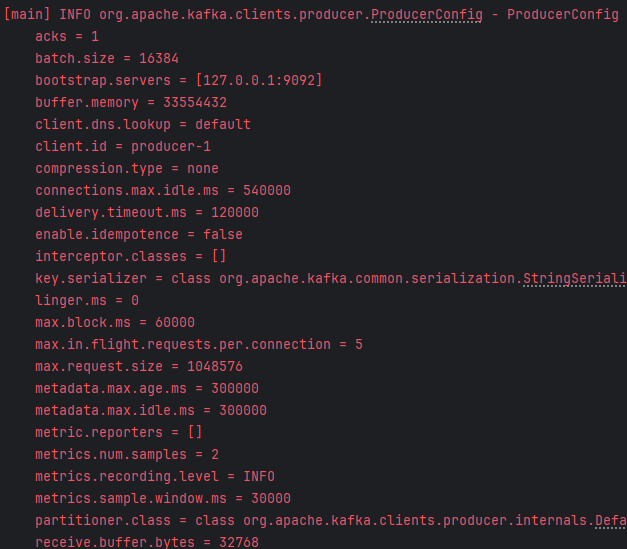
Task: Select the max.in.flight.requests.per.connection line
Action: point(199,345)
